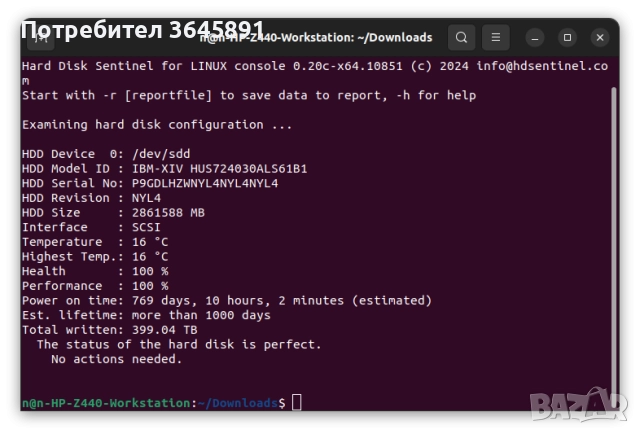Click the HDD Model ID value
The width and height of the screenshot is (640, 434).
[219, 169]
